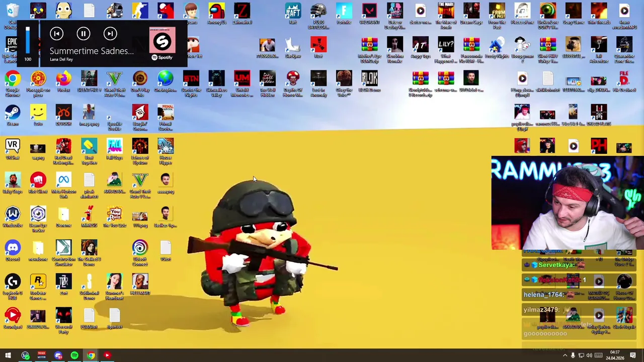Screen dimensions: 644x362
Task: Select the Beam Eye Tracker icon
Action: click(38, 219)
